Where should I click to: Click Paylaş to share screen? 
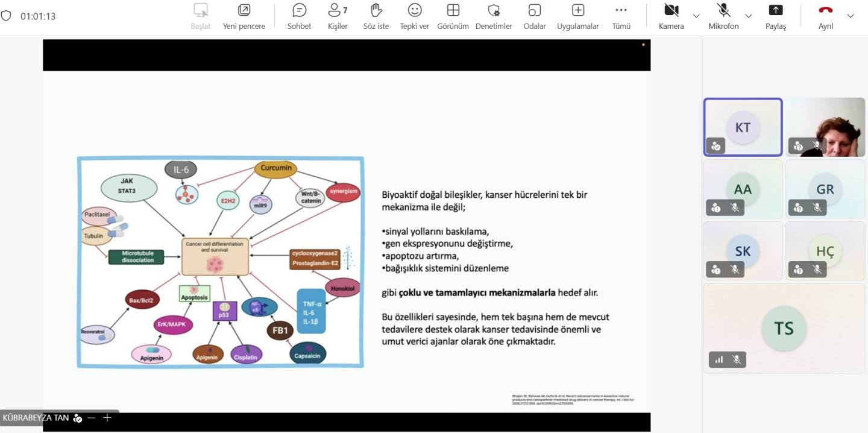point(776,17)
